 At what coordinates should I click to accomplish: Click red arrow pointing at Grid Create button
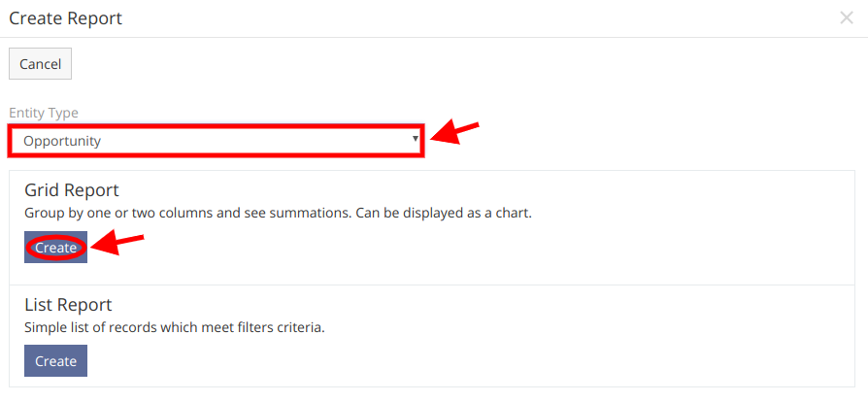click(x=117, y=244)
